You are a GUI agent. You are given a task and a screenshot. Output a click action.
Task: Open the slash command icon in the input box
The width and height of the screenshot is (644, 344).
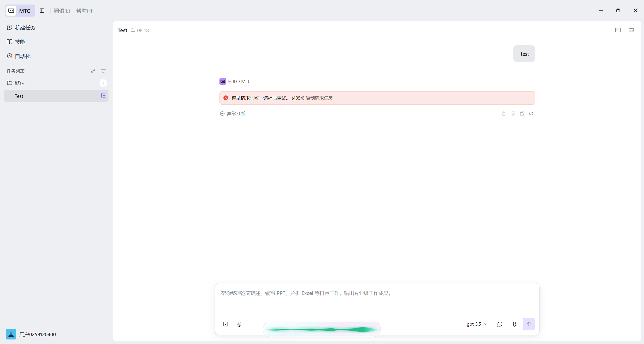(226, 324)
